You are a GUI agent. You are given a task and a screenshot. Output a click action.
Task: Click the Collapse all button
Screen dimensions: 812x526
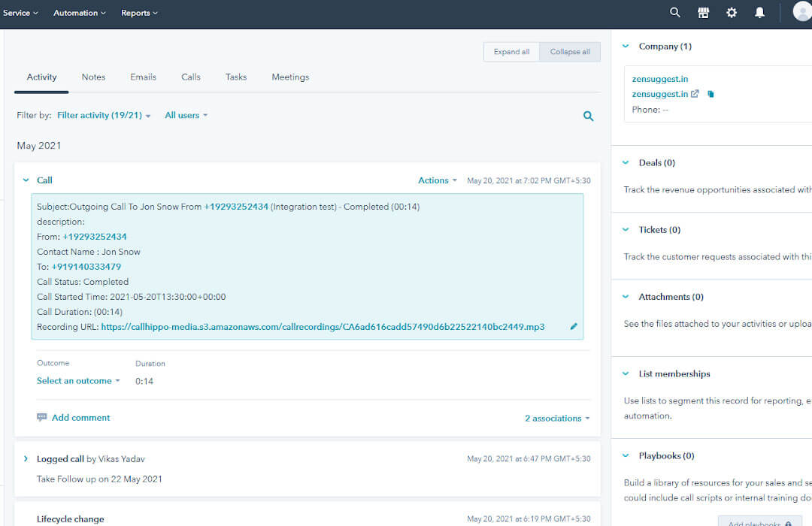[x=570, y=52]
